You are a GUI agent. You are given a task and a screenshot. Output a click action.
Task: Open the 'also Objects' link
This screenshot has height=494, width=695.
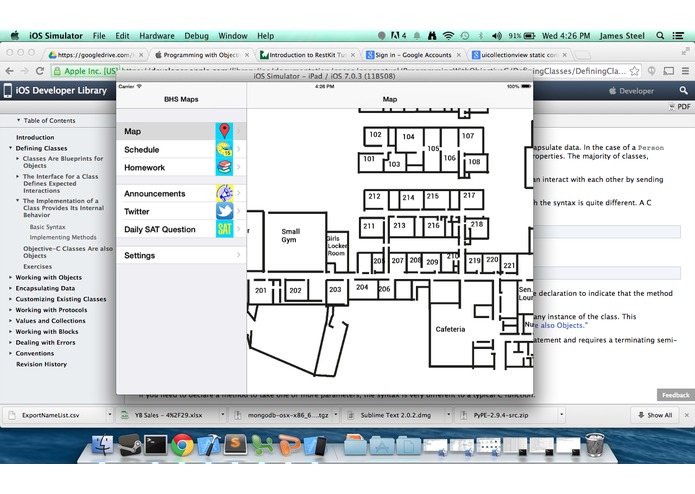pos(563,325)
